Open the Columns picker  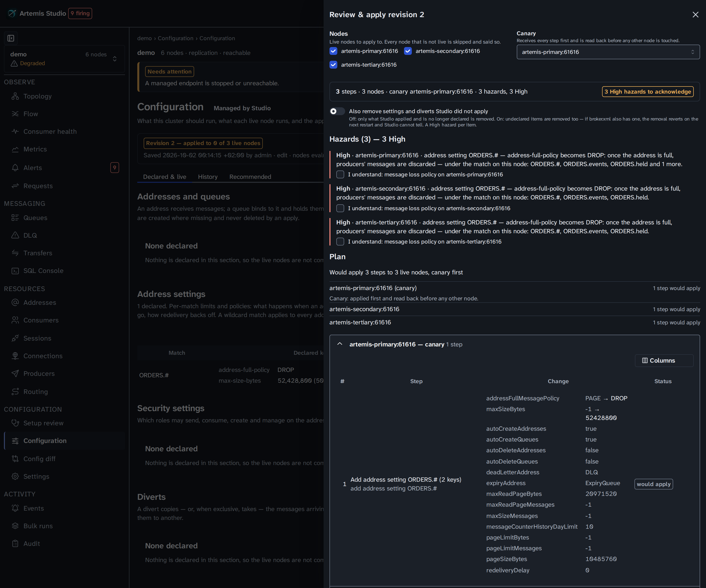click(664, 361)
